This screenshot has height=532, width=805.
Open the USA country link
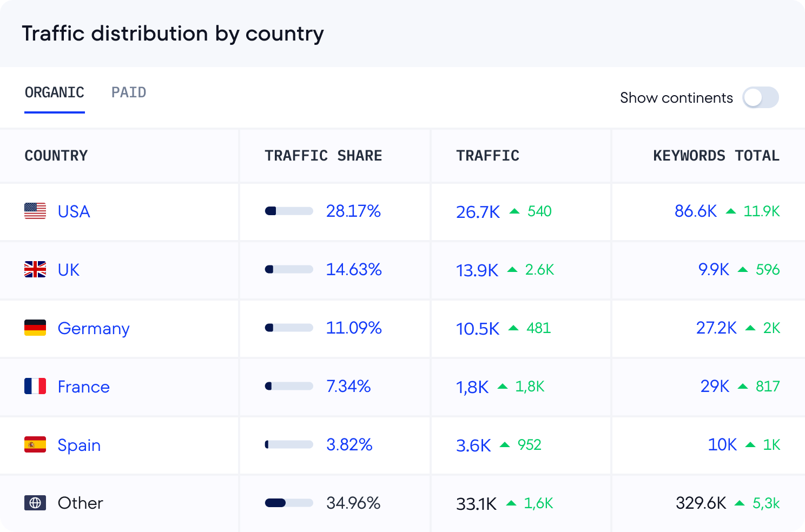pyautogui.click(x=74, y=211)
